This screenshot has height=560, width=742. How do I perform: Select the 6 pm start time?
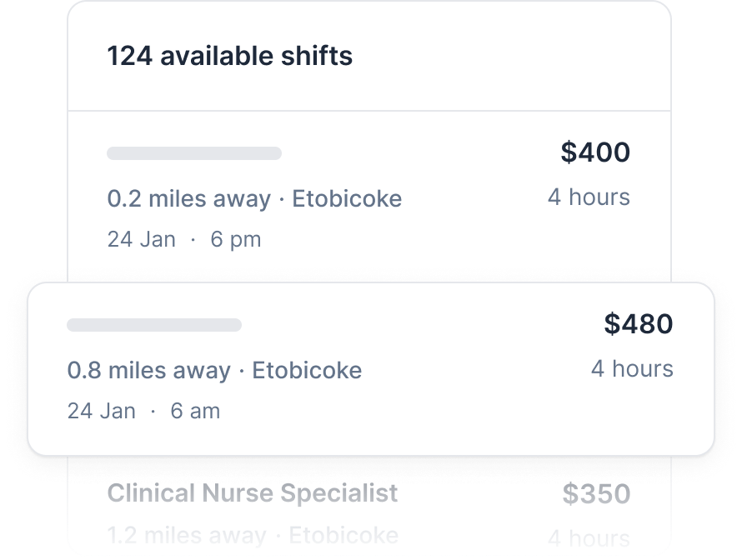tap(236, 240)
